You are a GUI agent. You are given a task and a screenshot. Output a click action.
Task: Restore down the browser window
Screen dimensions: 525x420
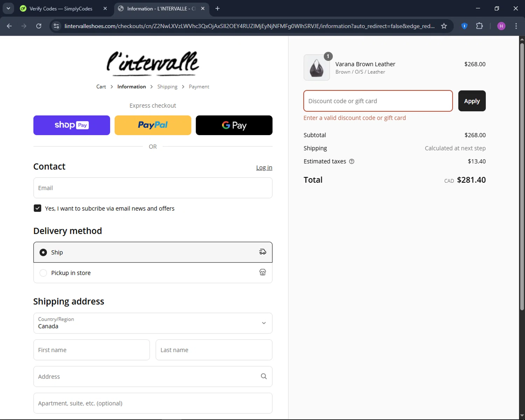[x=497, y=8]
